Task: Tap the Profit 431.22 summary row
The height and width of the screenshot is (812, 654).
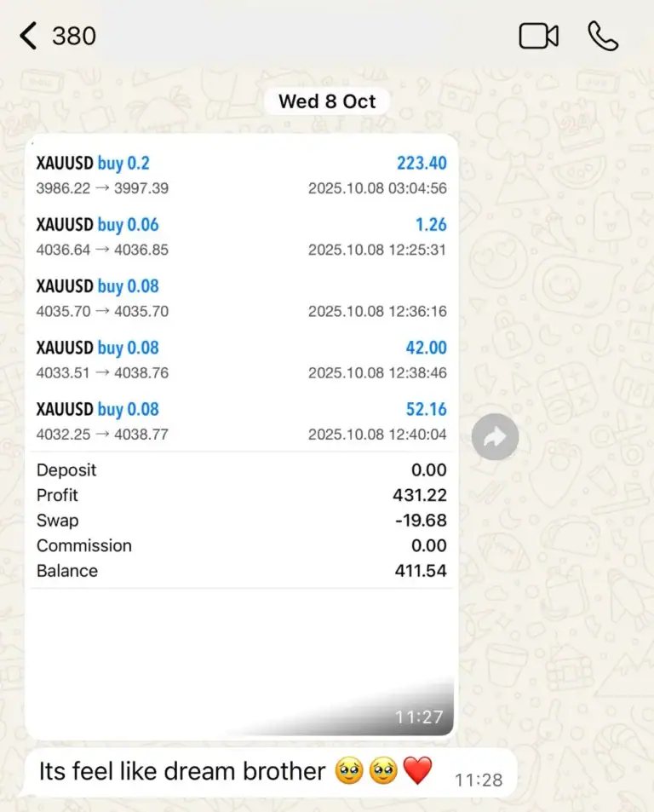Action: tap(241, 495)
